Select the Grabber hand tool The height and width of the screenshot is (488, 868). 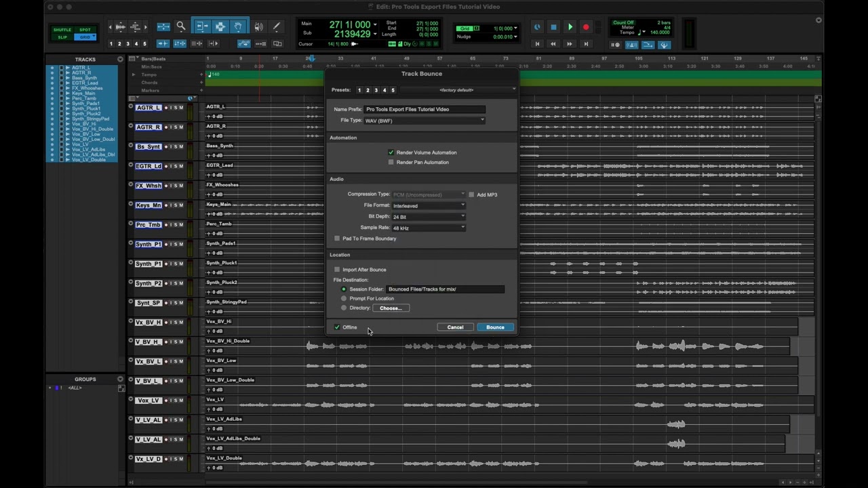[239, 26]
